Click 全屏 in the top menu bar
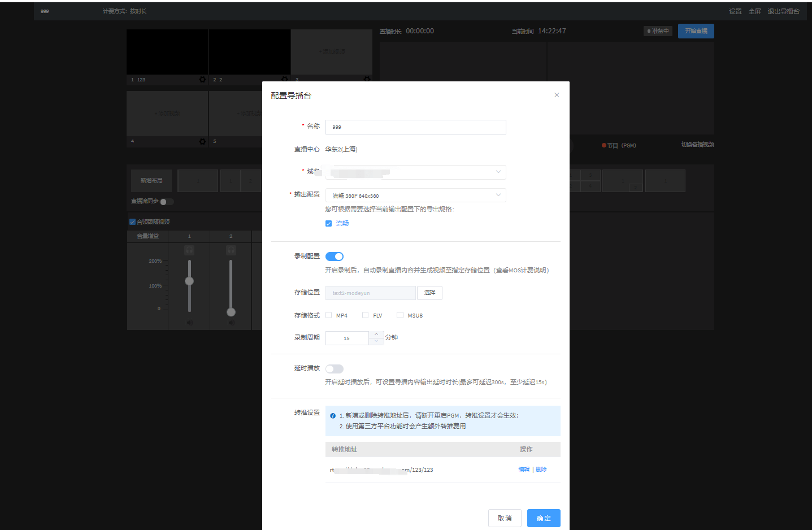 pyautogui.click(x=754, y=11)
